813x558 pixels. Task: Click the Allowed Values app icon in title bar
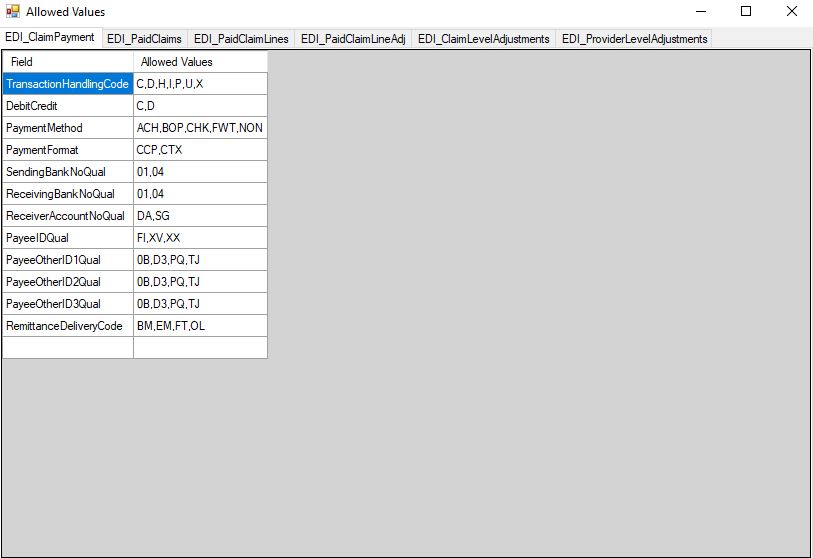tap(12, 11)
